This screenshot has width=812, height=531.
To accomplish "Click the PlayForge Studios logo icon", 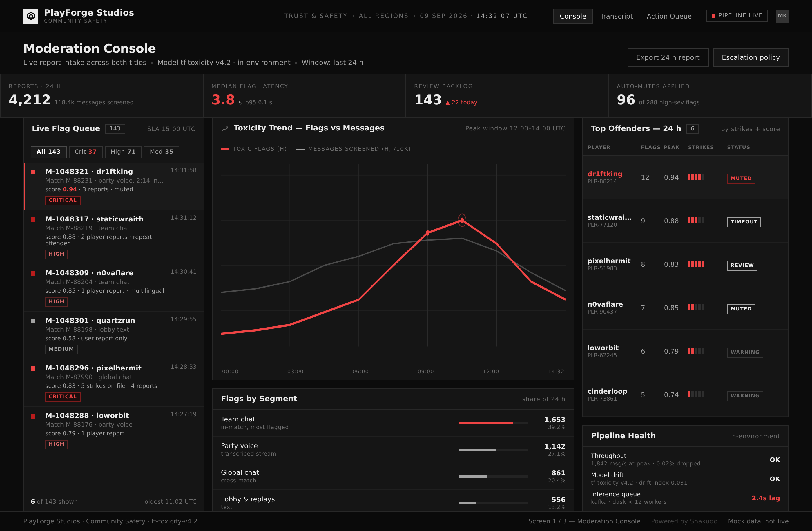I will [31, 16].
